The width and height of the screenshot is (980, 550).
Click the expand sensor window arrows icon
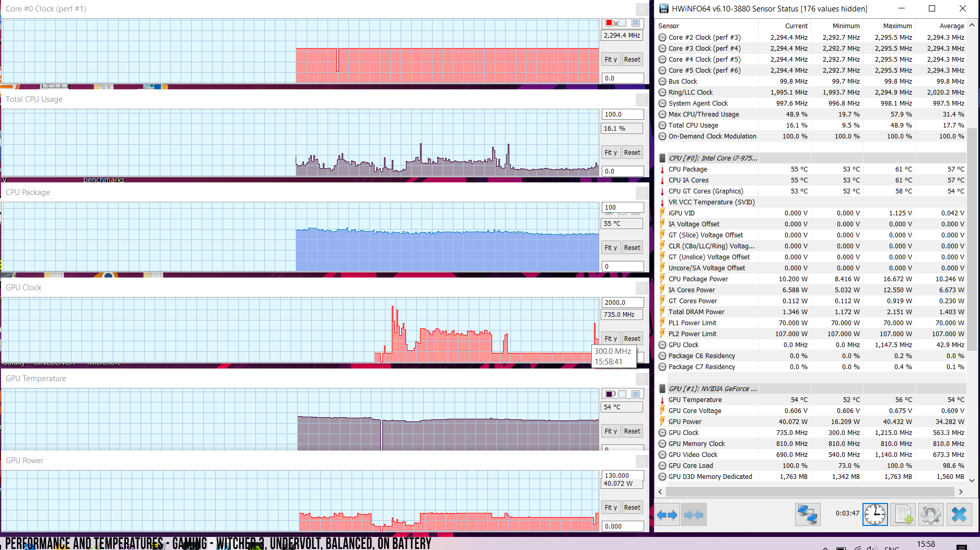[667, 515]
